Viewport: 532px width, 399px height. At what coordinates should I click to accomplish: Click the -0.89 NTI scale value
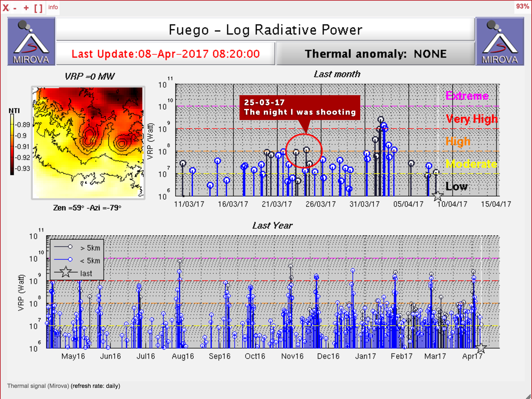tap(23, 125)
